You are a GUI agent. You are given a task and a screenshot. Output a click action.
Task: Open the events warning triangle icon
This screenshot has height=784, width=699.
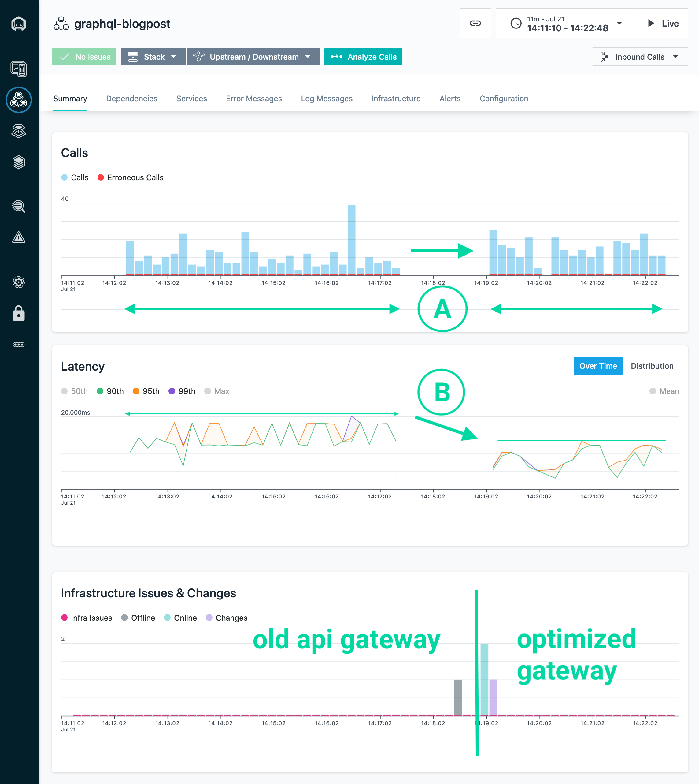pos(18,237)
